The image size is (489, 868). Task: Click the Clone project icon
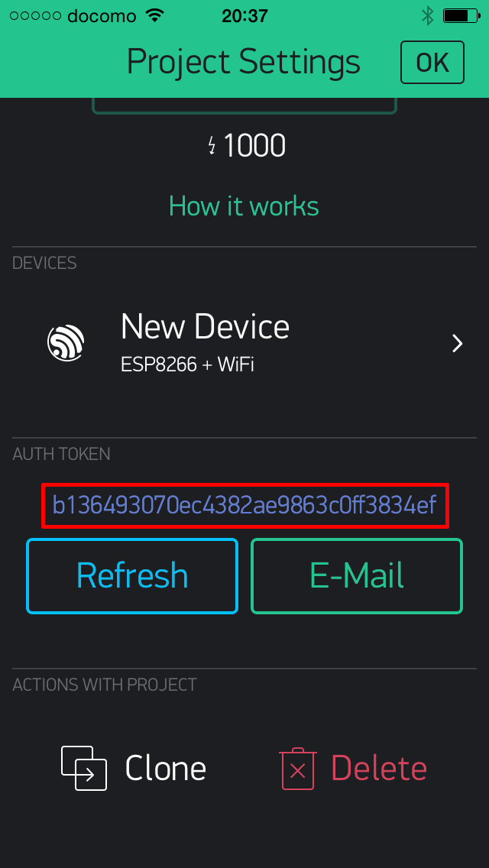83,768
